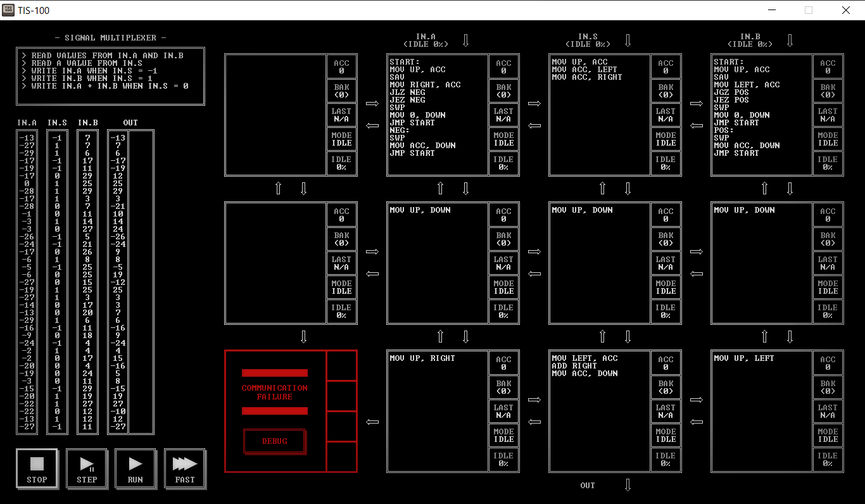
Task: Click the IN.A input column header
Action: point(27,123)
